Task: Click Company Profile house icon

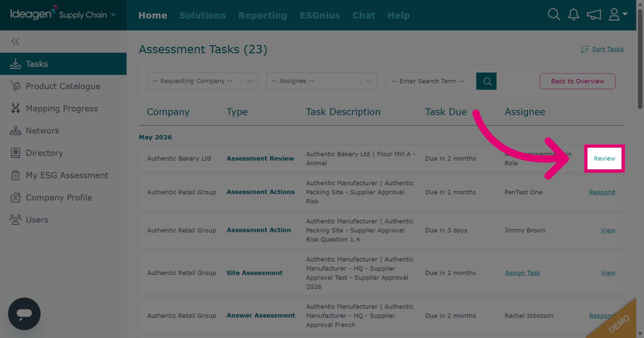Action: [x=15, y=198]
